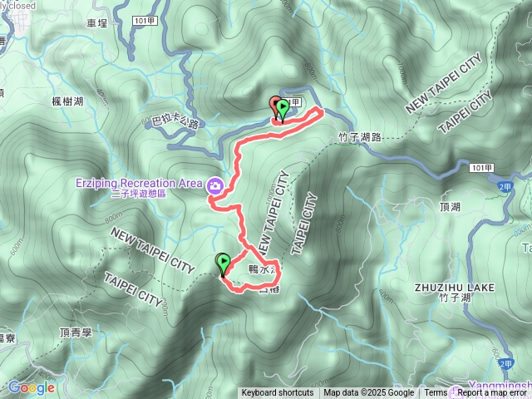
Task: Click the green start marker near road 101甲
Action: (x=283, y=109)
